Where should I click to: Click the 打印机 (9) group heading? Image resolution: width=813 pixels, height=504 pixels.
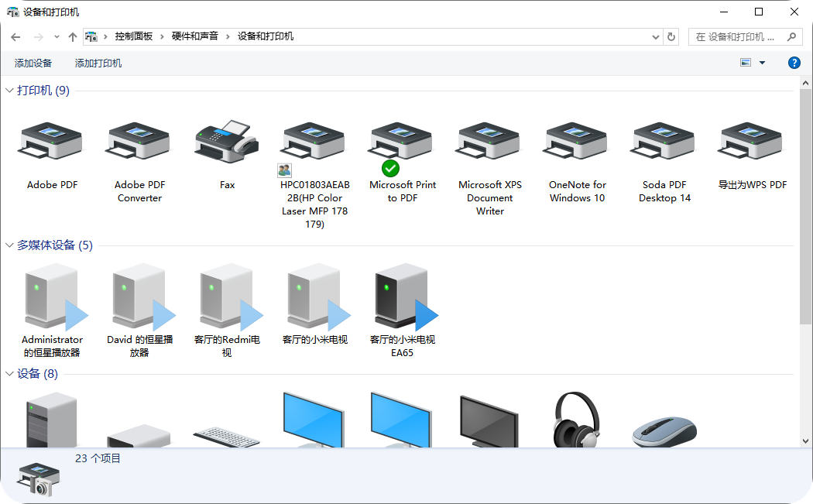click(x=43, y=91)
